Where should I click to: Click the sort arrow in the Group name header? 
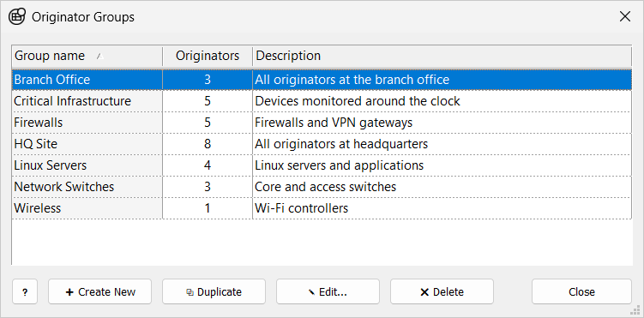[x=99, y=57]
